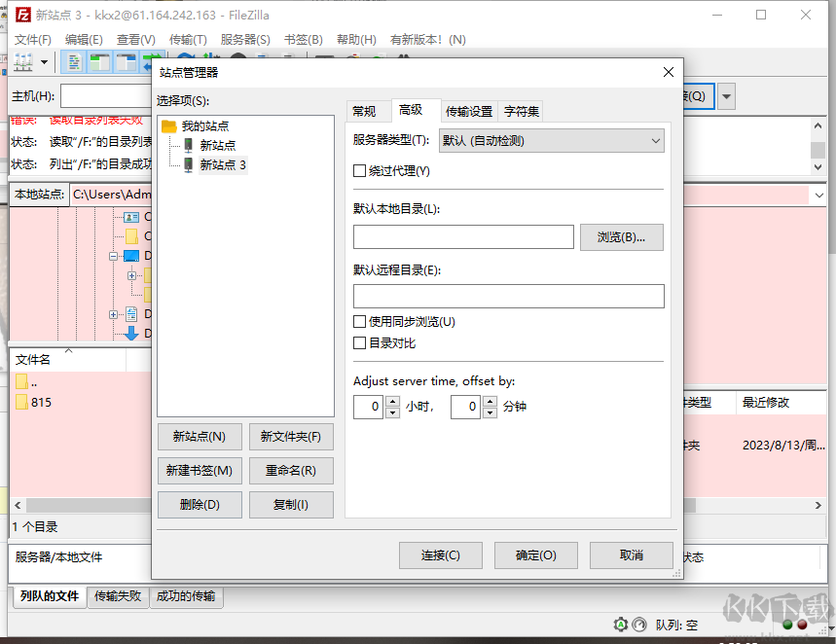Select the 新站点 3 server icon
The height and width of the screenshot is (644, 836).
[x=188, y=164]
